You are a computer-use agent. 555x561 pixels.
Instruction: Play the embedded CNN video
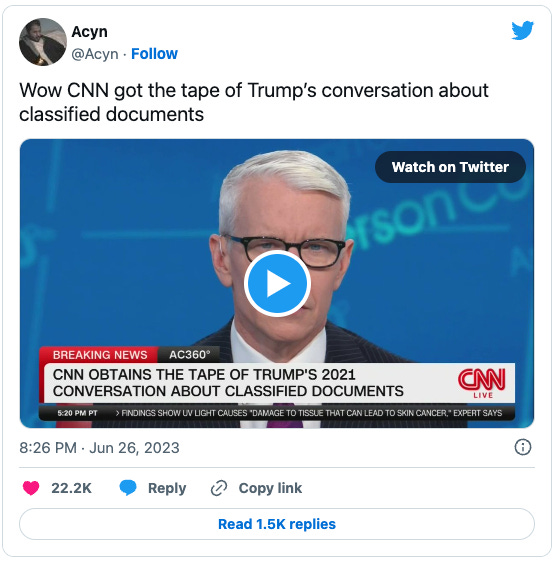tap(277, 283)
